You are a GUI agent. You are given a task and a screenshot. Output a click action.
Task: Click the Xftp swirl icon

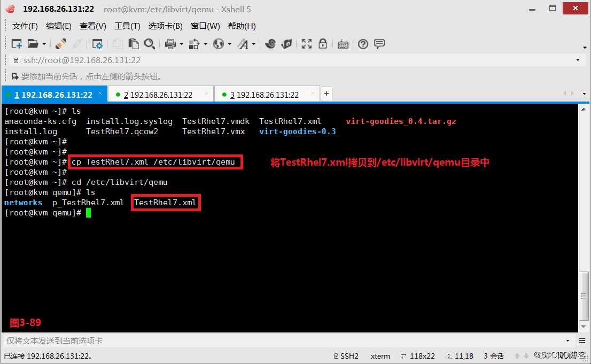coord(270,44)
